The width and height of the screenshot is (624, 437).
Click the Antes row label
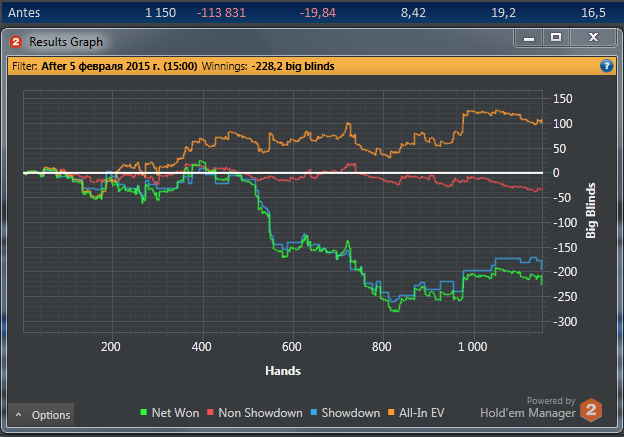(24, 12)
